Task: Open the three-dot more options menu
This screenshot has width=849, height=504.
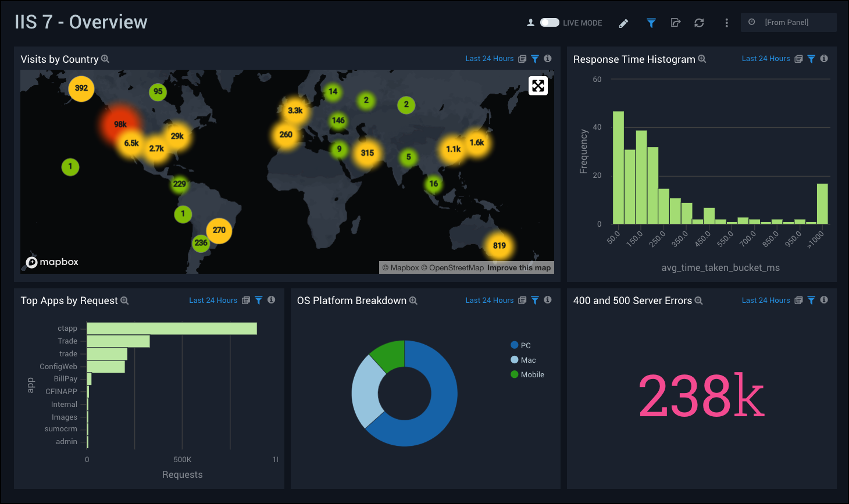Action: point(726,23)
